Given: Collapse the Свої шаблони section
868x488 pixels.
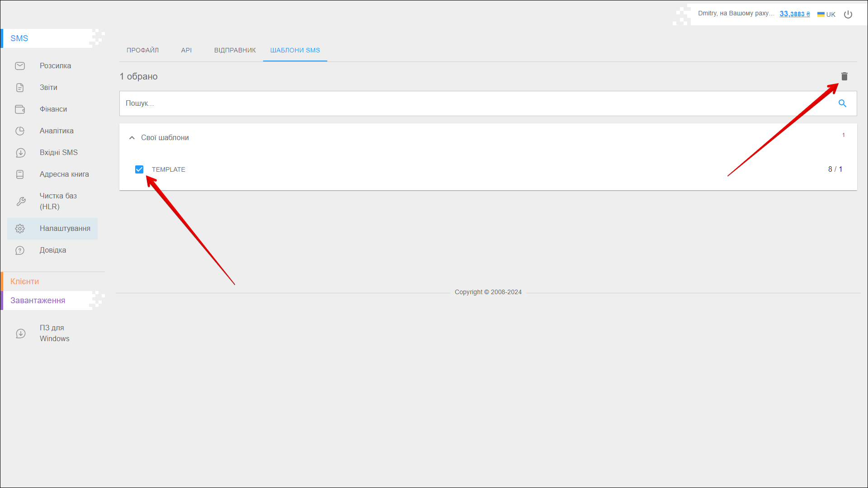Looking at the screenshot, I should [x=132, y=138].
